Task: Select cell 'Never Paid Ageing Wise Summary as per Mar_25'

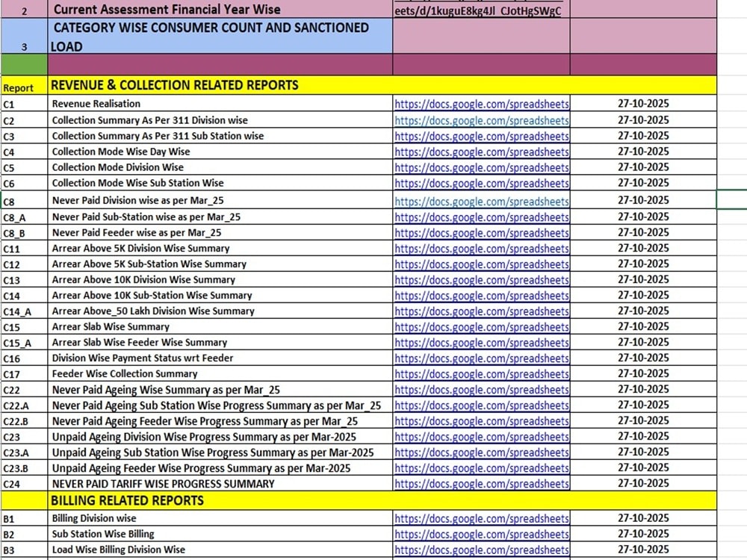Action: tap(220, 390)
